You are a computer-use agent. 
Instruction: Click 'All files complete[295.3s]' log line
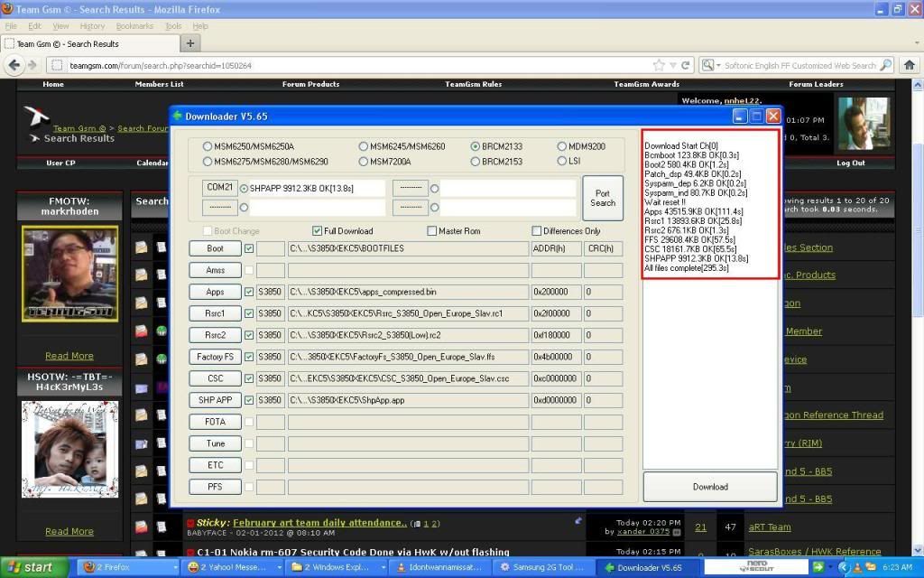click(687, 268)
